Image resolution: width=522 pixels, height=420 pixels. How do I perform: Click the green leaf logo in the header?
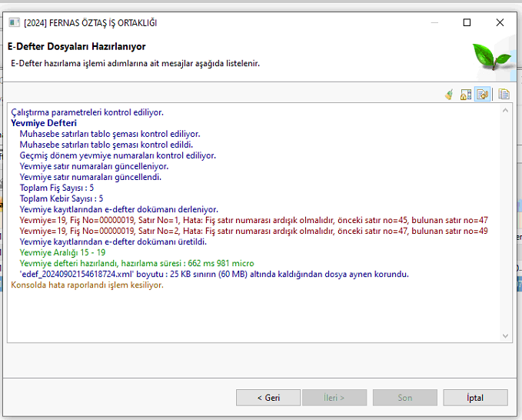point(491,55)
